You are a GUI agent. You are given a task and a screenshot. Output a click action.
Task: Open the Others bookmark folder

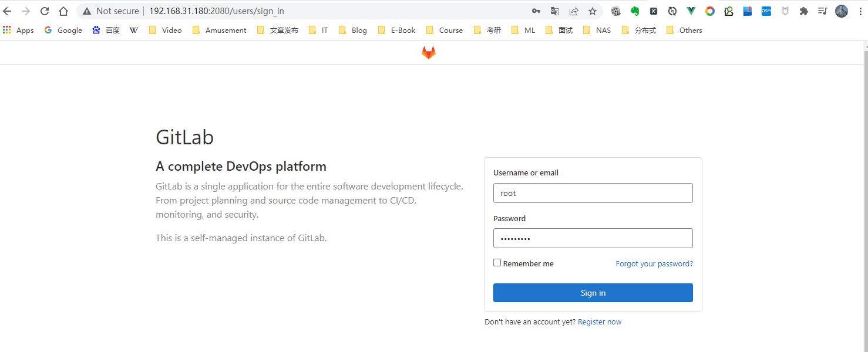684,30
